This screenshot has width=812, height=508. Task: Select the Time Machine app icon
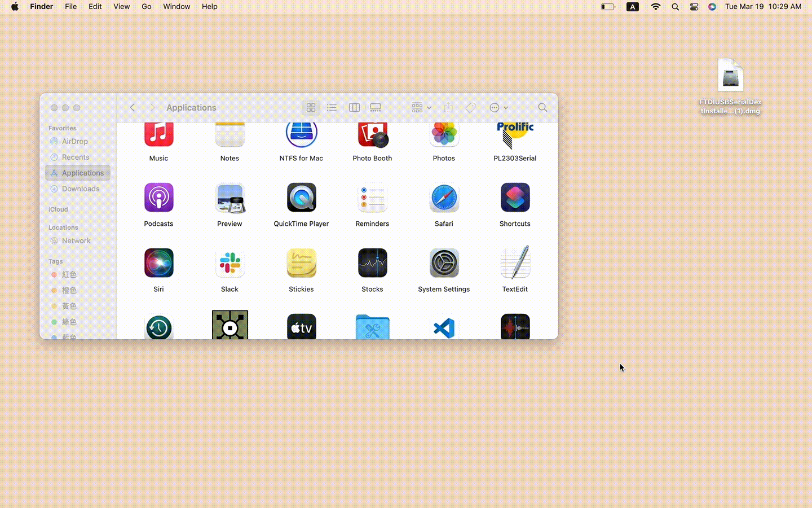(x=158, y=327)
